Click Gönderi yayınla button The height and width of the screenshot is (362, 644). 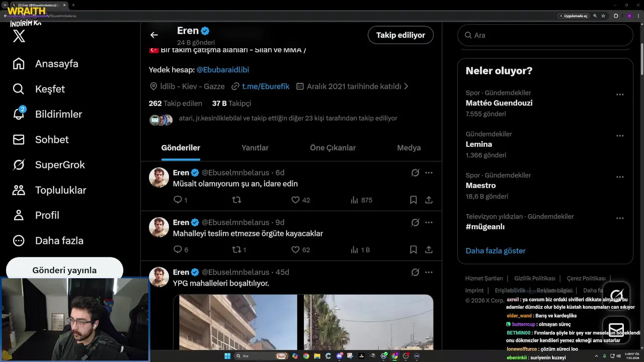pos(64,270)
